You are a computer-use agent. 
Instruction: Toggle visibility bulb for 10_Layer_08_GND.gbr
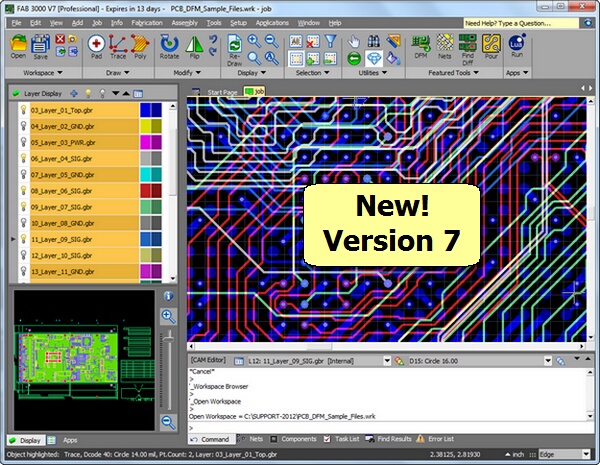pyautogui.click(x=23, y=223)
